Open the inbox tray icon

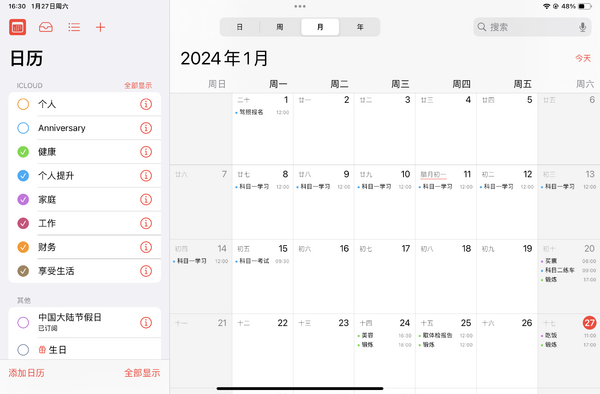(x=46, y=27)
